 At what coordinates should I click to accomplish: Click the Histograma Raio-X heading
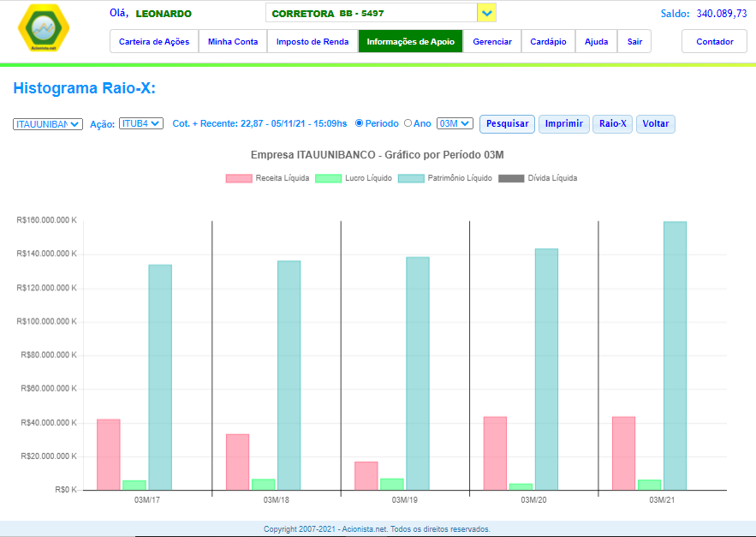[x=85, y=88]
